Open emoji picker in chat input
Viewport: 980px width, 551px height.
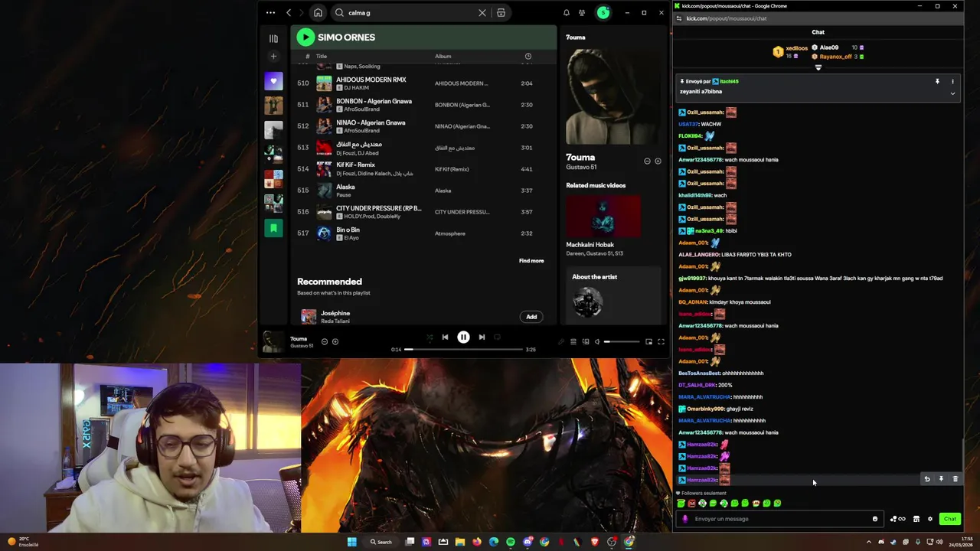(875, 519)
